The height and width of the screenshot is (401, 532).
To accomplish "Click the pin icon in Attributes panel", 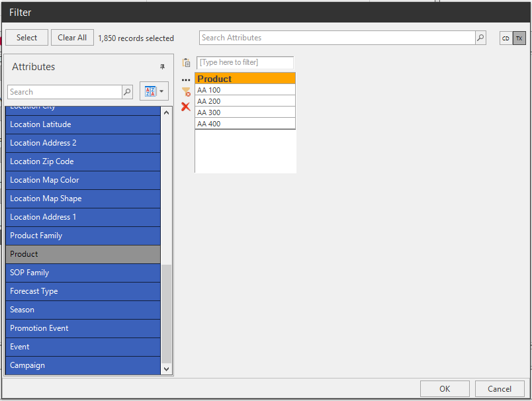I will click(x=163, y=67).
